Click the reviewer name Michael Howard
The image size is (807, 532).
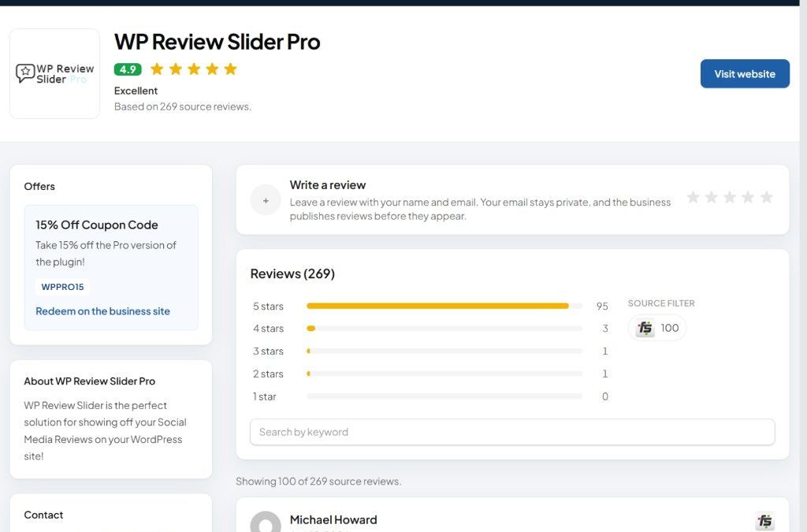pos(333,519)
